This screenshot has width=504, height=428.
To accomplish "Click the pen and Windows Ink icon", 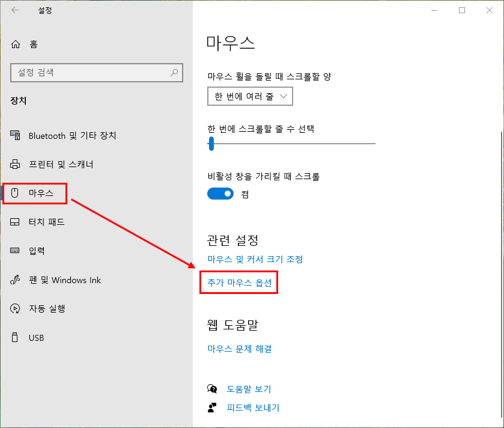I will [x=15, y=280].
